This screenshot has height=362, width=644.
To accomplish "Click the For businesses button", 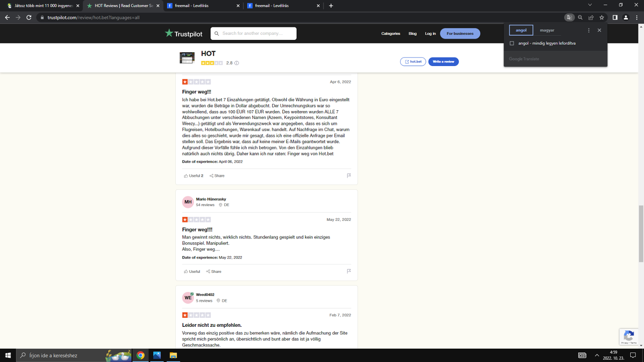I will click(x=460, y=33).
